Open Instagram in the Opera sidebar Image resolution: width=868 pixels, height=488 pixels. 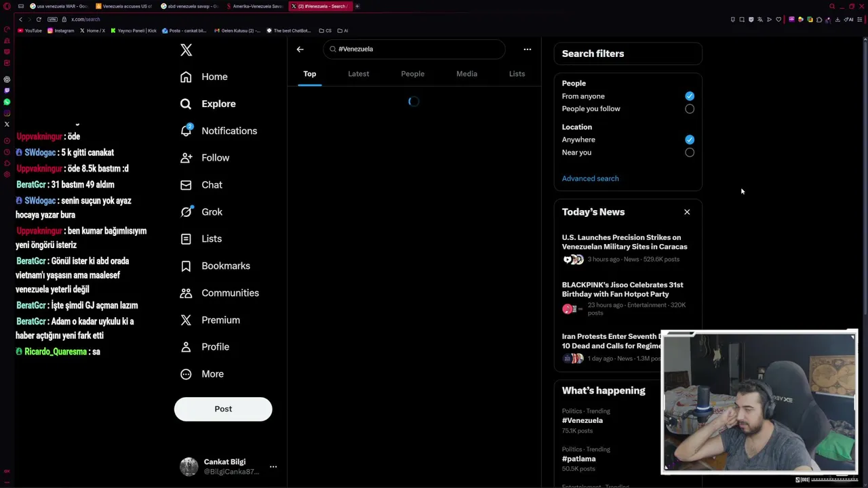point(7,113)
